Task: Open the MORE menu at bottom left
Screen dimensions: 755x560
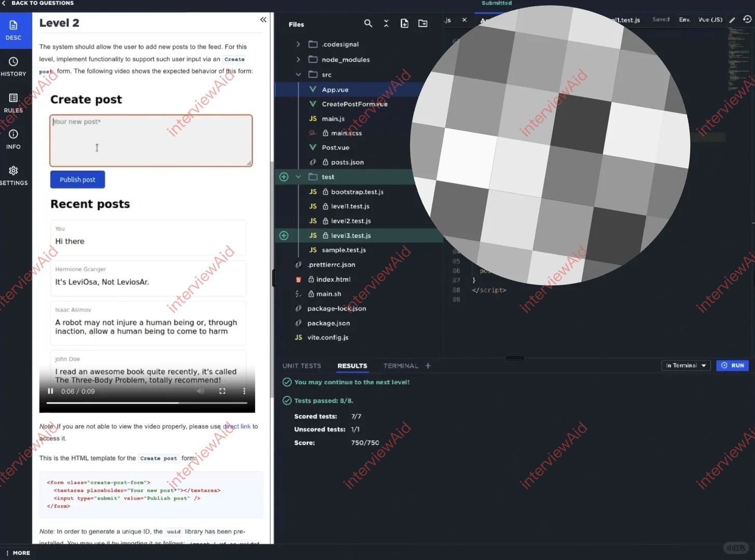Action: tap(18, 553)
